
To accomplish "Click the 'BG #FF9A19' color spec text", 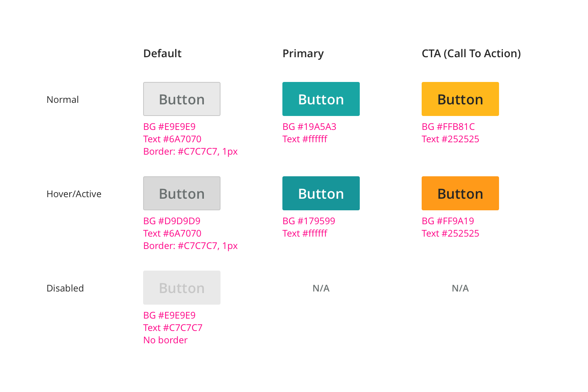I will [x=448, y=221].
